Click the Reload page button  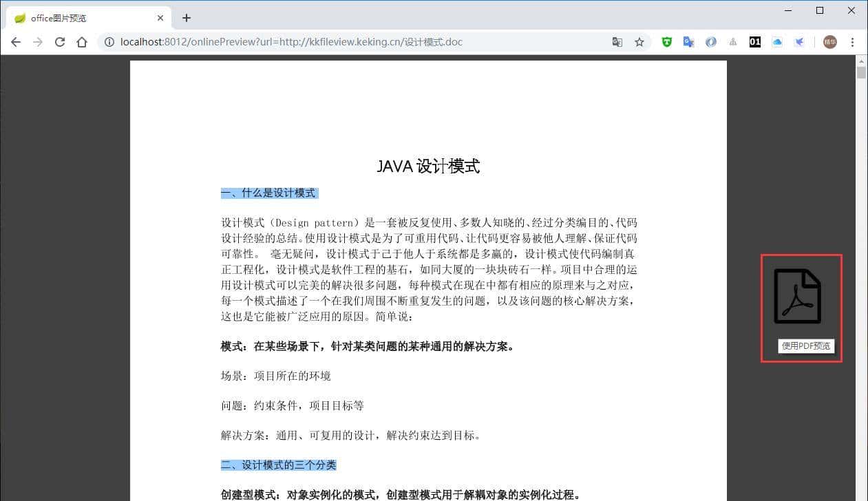[60, 42]
